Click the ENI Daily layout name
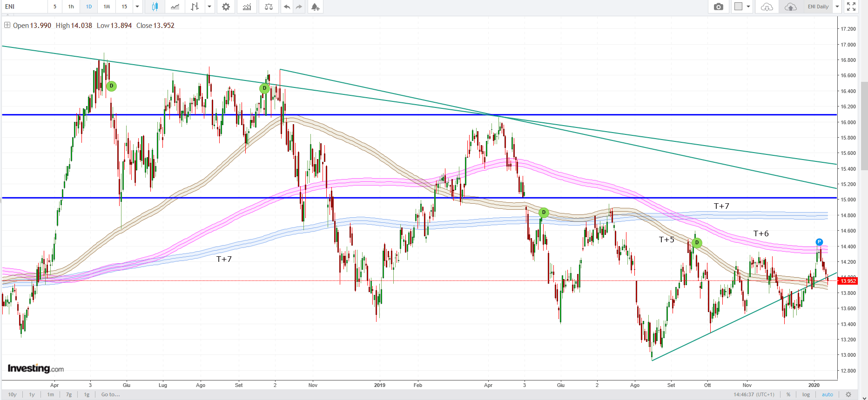This screenshot has width=868, height=400. (x=818, y=7)
